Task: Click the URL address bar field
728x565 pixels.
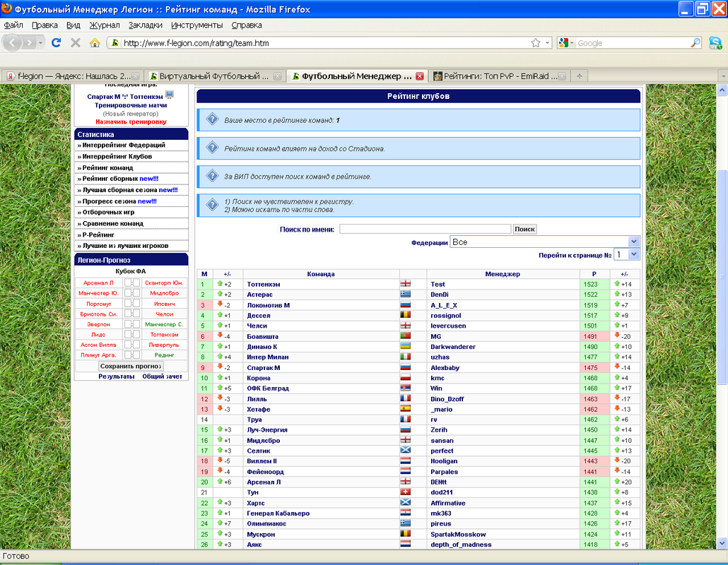Action: tap(325, 42)
